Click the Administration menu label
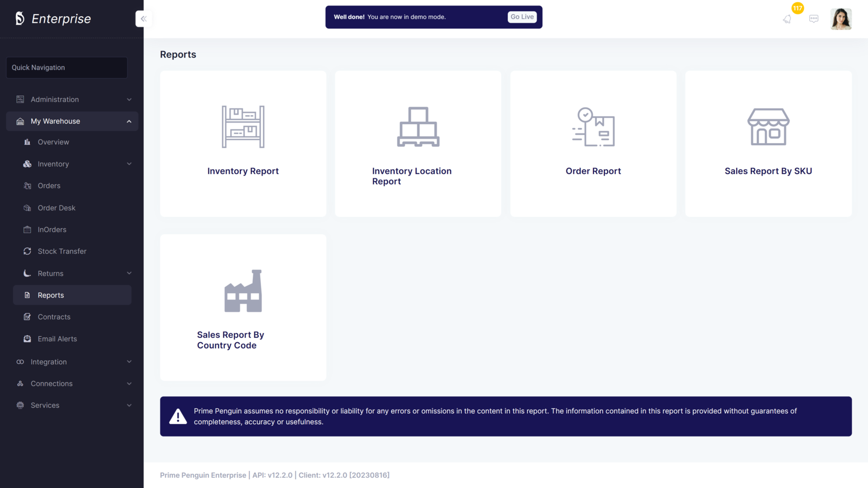The image size is (868, 488). (x=55, y=99)
